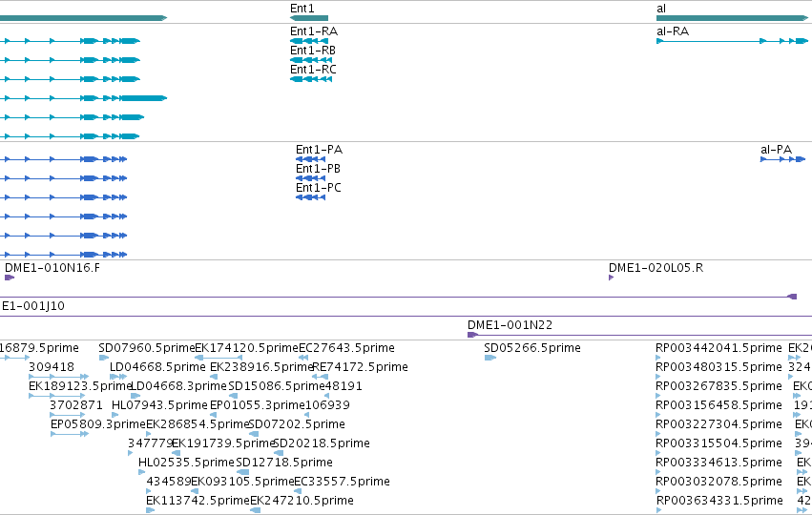Select the al-RA transcript feature
This screenshot has width=812, height=515.
click(x=732, y=41)
